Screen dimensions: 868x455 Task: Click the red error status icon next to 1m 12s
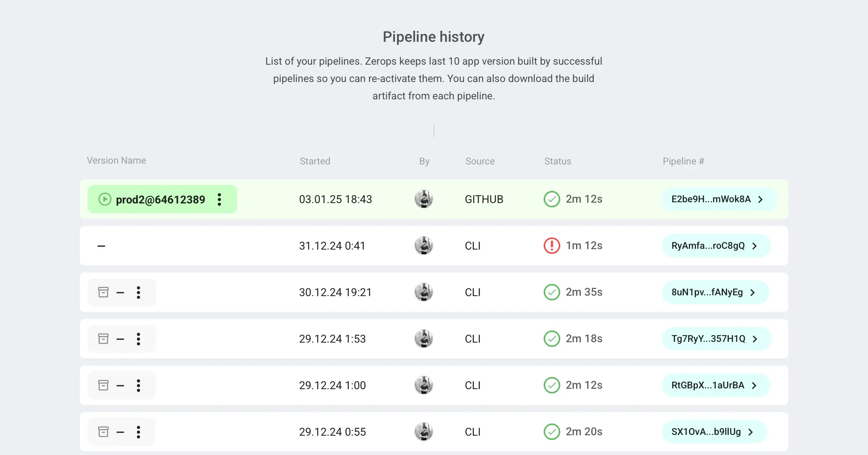pyautogui.click(x=552, y=246)
